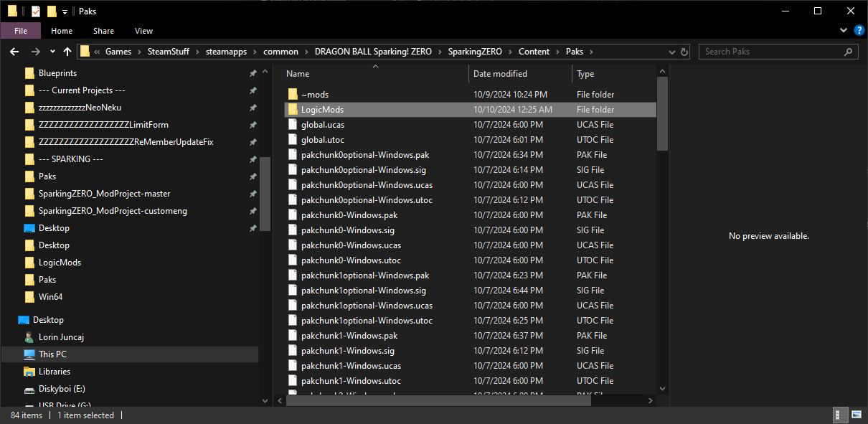Click the New folder icon in the title bar
Viewport: 868px width, 424px height.
coord(52,11)
